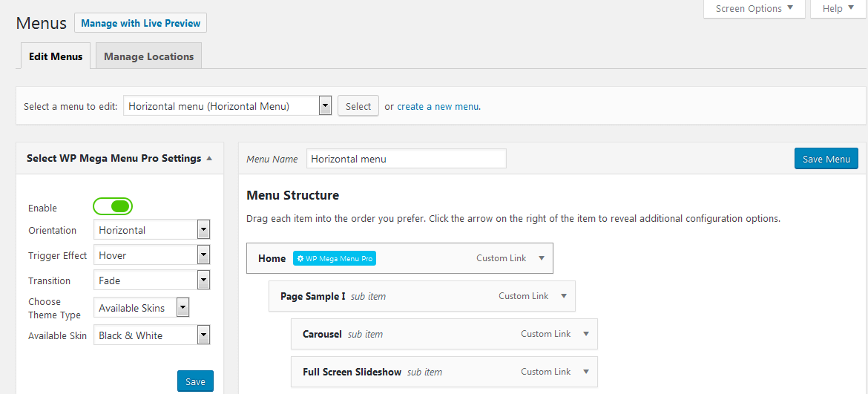
Task: Click the Manage with Live Preview button
Action: click(x=141, y=23)
